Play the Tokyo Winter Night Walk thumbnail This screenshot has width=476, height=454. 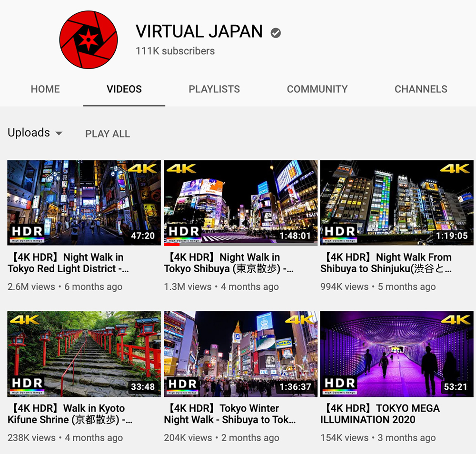coord(240,354)
